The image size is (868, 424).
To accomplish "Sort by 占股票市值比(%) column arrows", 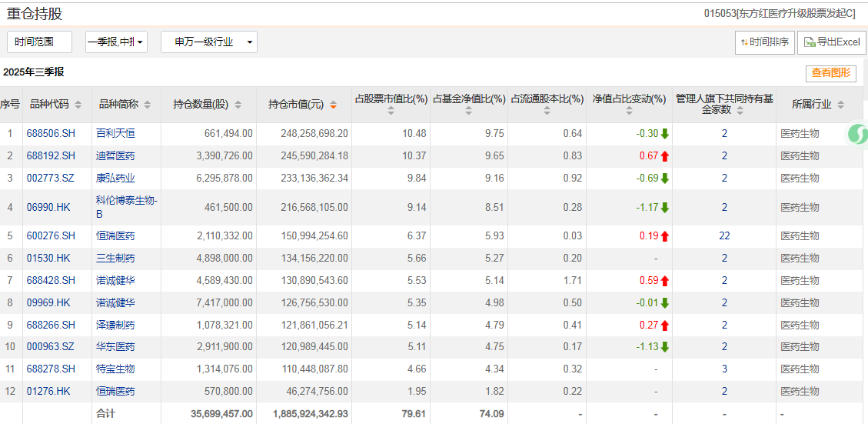I will [x=391, y=111].
